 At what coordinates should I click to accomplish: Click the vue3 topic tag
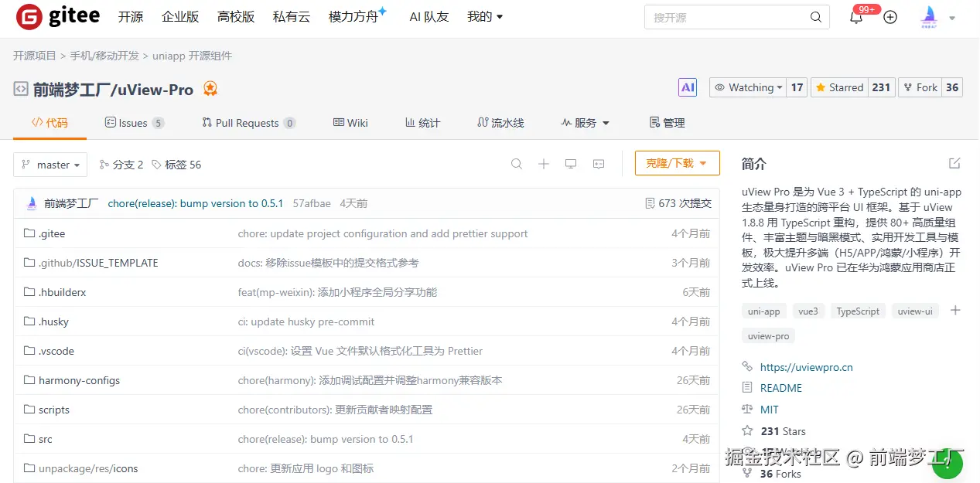(x=808, y=311)
